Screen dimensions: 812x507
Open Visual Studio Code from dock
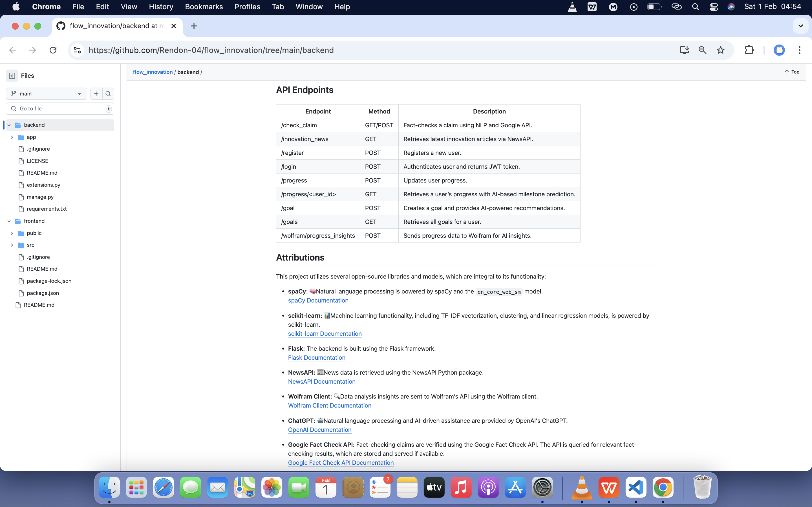[x=636, y=487]
